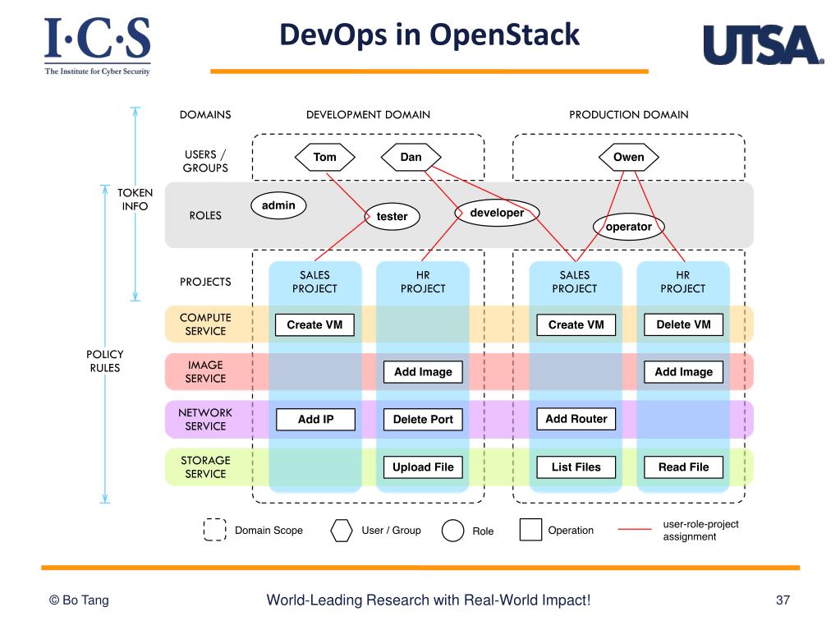Click the "user-role-project assignment" legend text
This screenshot has width=840, height=630.
700,531
